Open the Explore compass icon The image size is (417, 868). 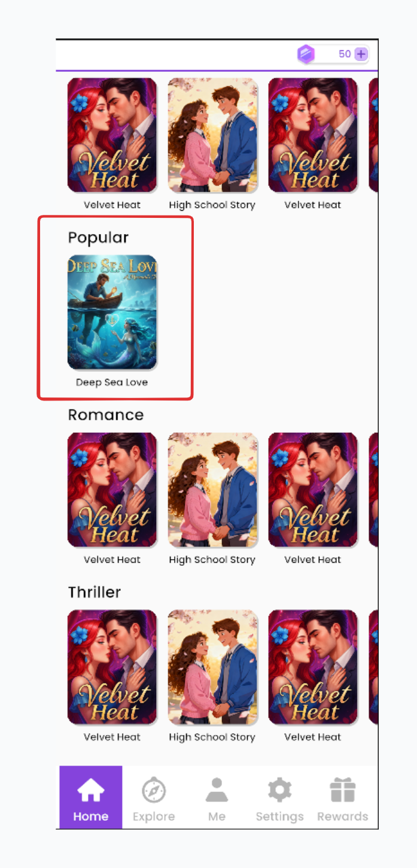pos(154,790)
